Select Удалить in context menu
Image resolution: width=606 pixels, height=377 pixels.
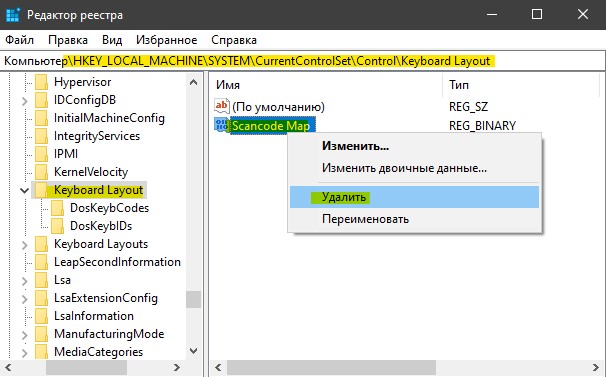point(414,197)
